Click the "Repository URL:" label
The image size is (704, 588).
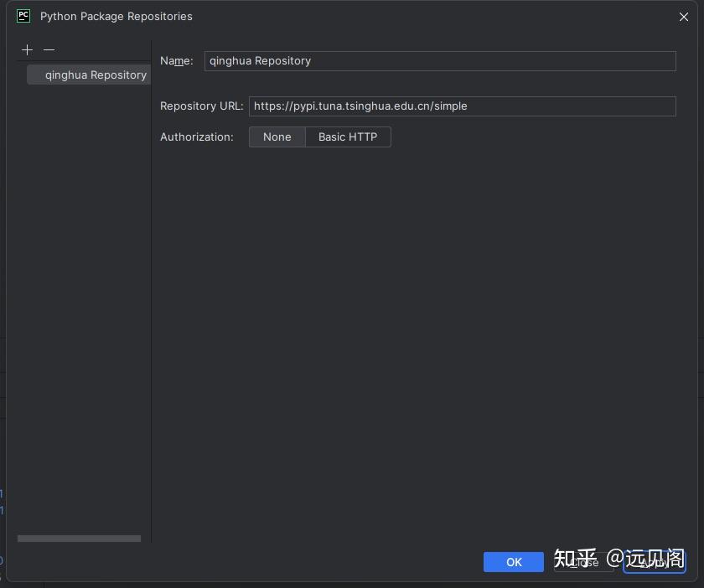(201, 106)
